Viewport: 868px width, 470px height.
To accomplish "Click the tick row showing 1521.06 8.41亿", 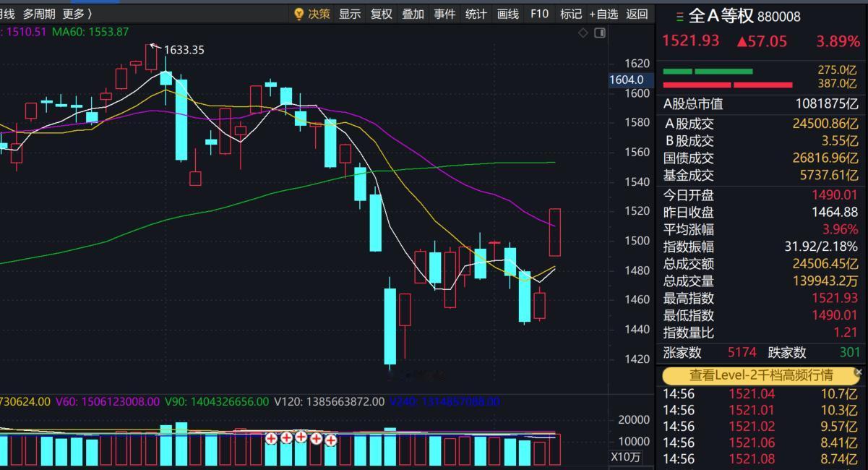I will 760,443.
